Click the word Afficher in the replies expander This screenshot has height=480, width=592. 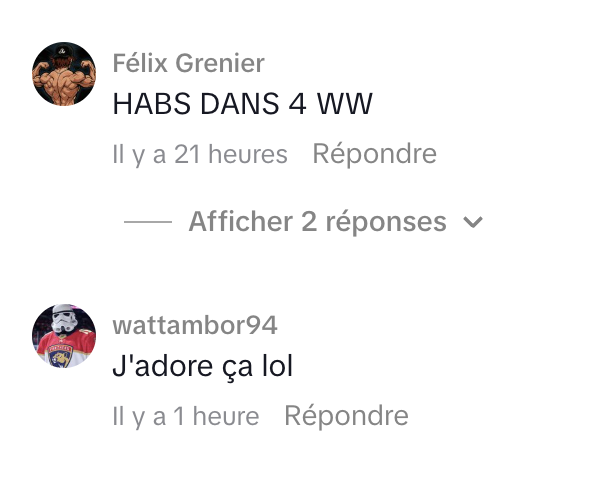240,221
